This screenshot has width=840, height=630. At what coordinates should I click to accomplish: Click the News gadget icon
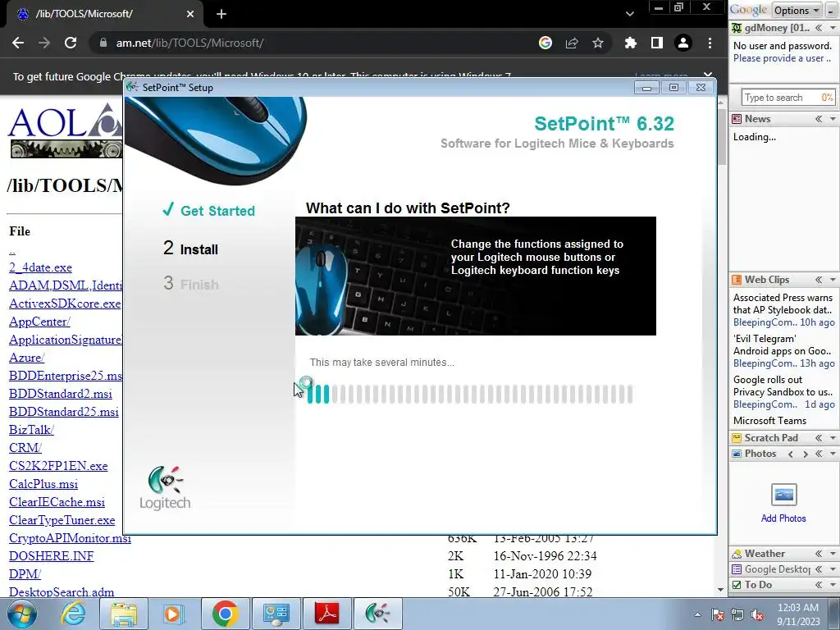(737, 119)
